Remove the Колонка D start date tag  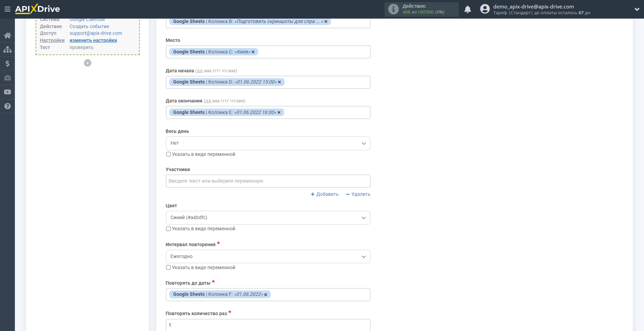pyautogui.click(x=280, y=82)
